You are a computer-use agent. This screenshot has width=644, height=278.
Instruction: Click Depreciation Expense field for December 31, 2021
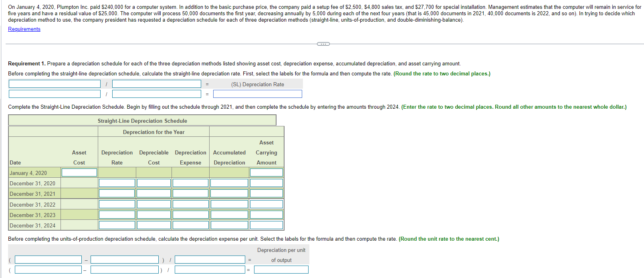[x=191, y=193]
